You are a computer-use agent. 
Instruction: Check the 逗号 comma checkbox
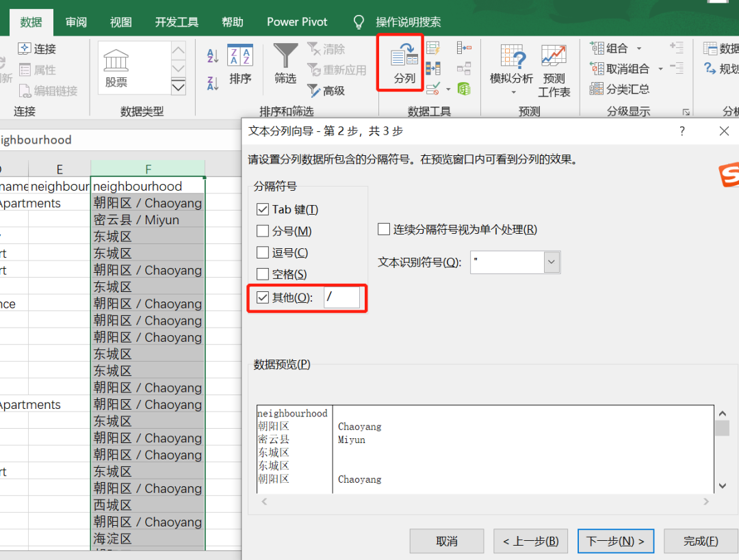[x=263, y=252]
